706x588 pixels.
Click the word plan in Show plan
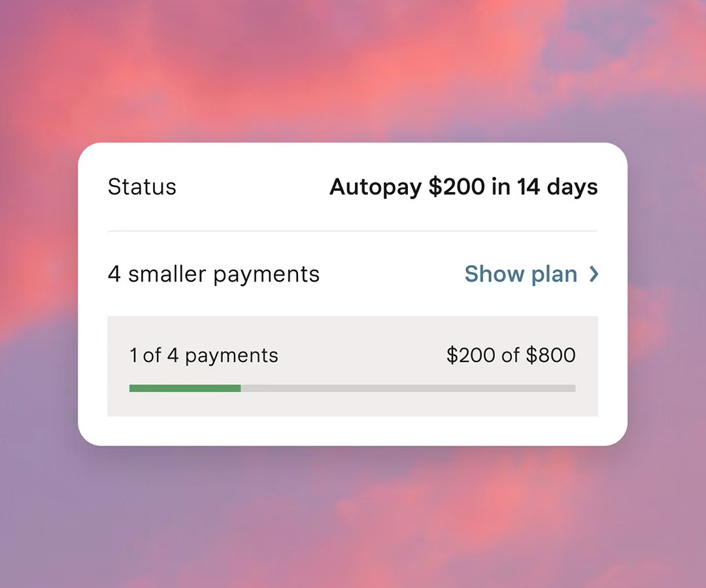click(552, 274)
